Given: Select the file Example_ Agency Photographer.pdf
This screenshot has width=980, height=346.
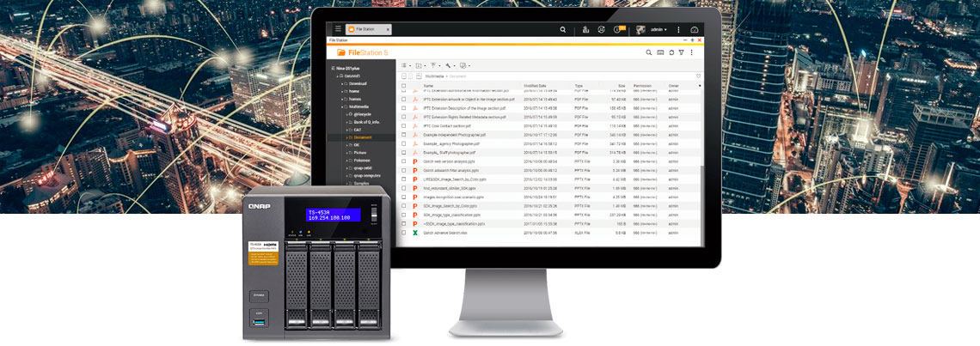Looking at the screenshot, I should (450, 143).
